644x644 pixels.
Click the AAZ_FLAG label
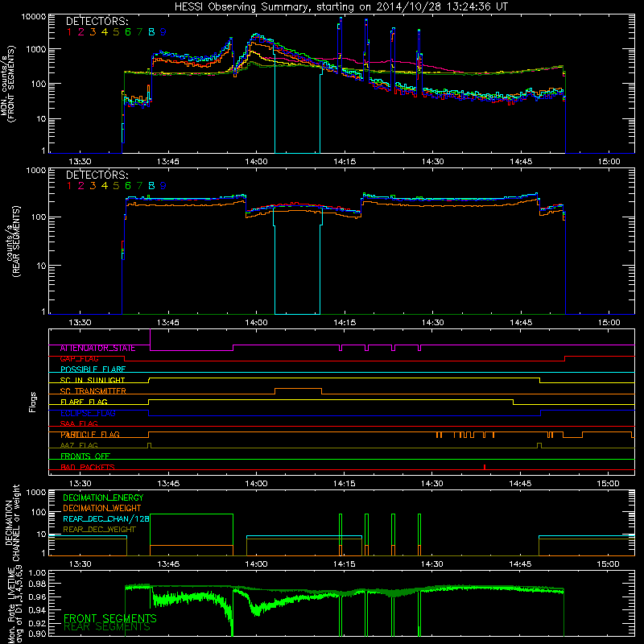(79, 445)
